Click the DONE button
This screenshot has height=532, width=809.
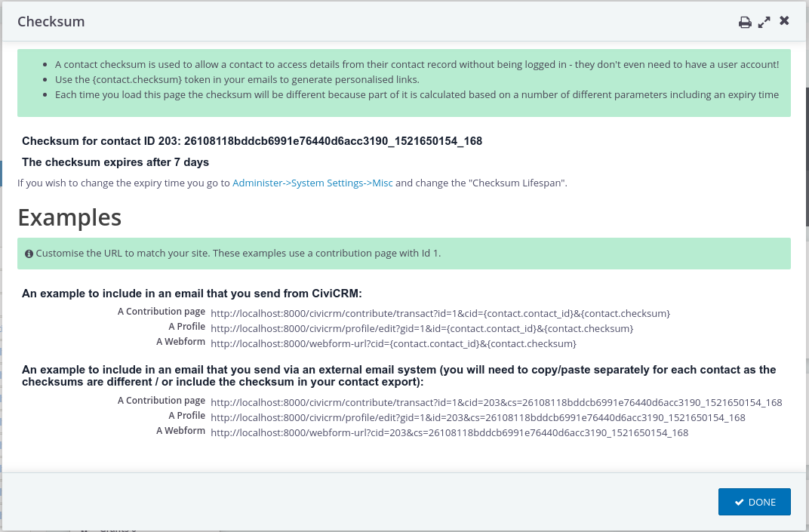coord(755,502)
